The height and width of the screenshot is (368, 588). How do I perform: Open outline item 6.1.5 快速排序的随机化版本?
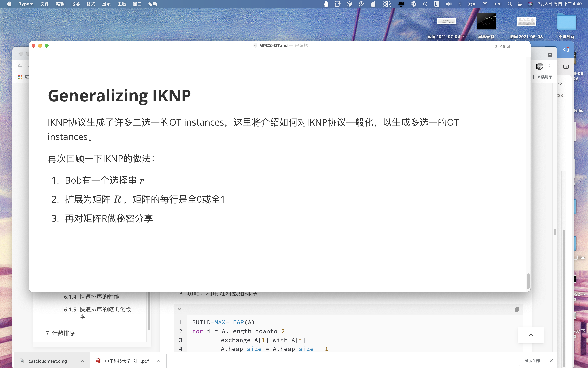click(97, 313)
